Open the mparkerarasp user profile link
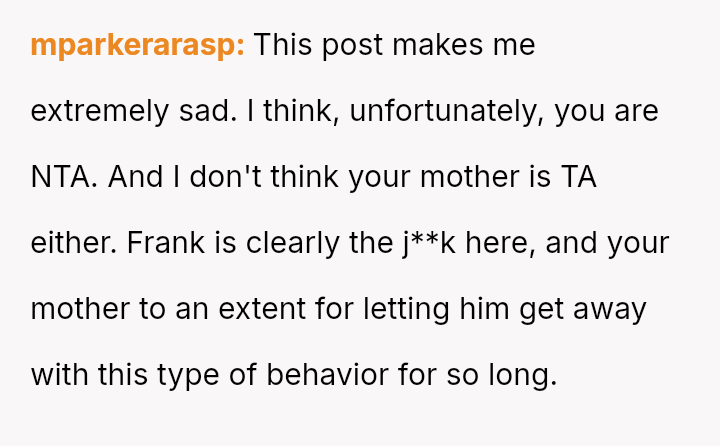 click(x=137, y=46)
